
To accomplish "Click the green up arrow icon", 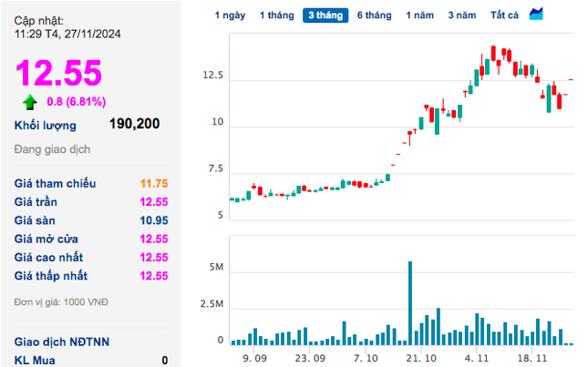I will 30,101.
